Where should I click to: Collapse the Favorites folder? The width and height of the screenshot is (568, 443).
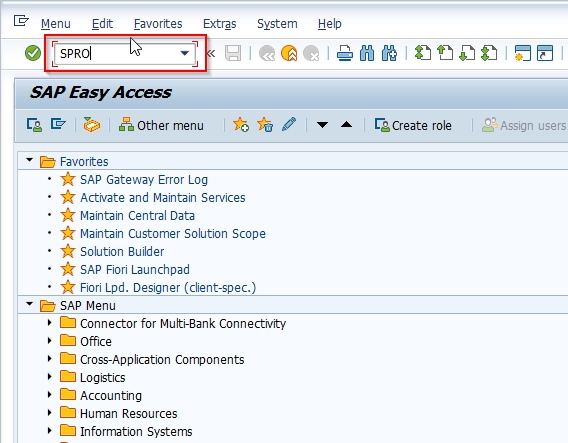[29, 160]
